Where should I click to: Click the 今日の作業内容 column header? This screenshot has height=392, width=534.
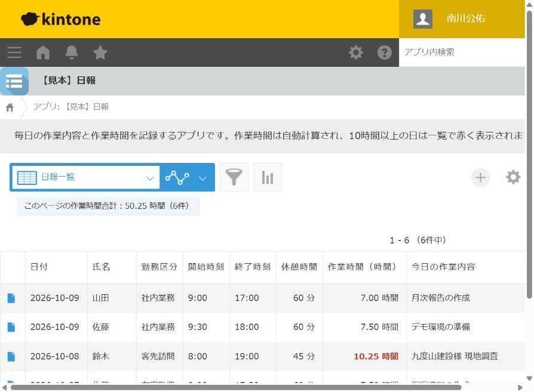click(465, 267)
